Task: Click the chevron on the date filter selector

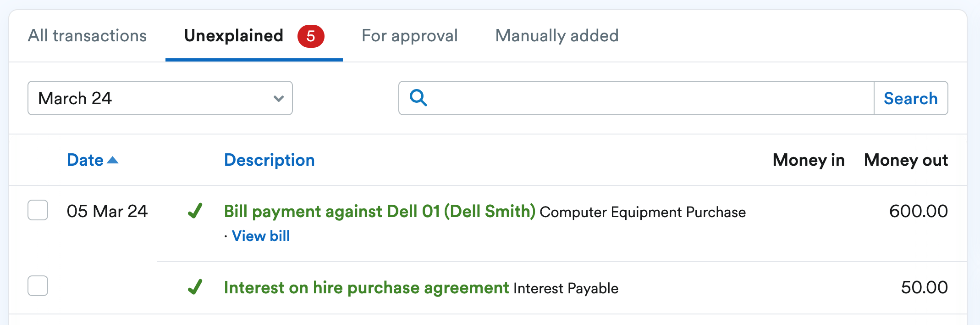Action: 277,98
